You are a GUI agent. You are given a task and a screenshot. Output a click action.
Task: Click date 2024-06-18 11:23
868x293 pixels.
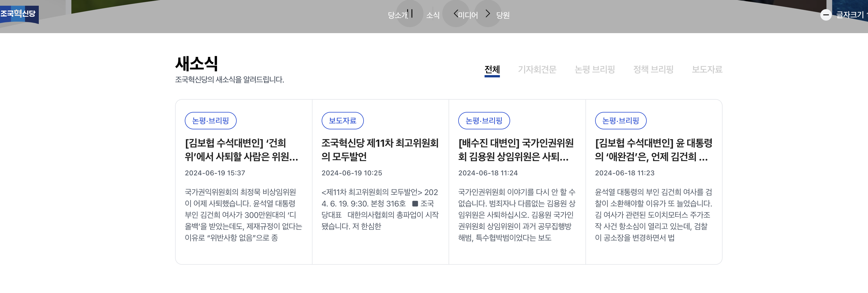pos(625,173)
